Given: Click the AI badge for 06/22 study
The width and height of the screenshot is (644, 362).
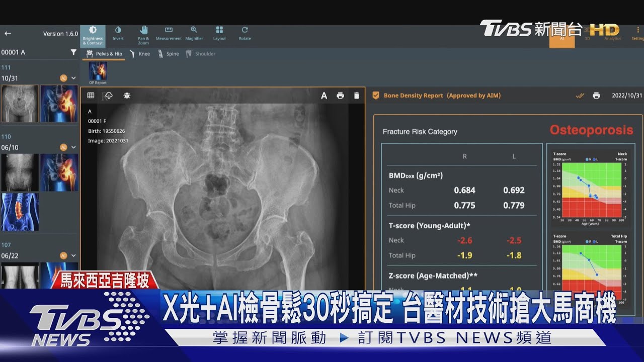Looking at the screenshot, I should [63, 255].
